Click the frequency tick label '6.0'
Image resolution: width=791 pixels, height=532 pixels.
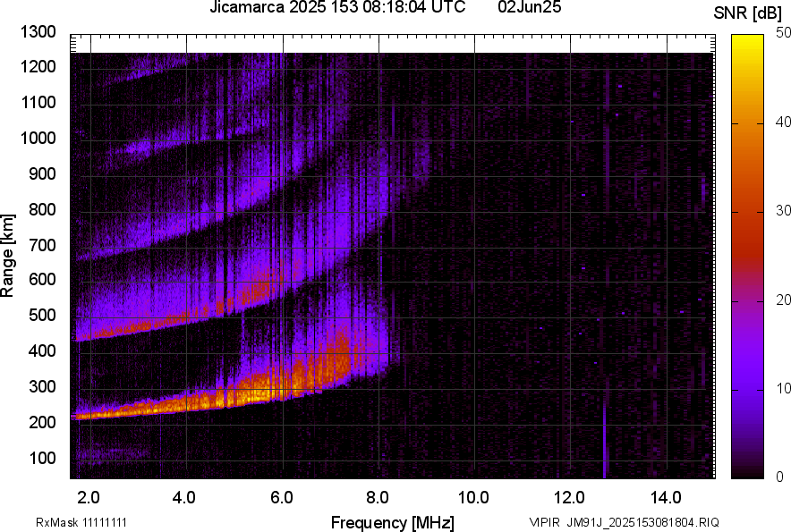coord(282,498)
